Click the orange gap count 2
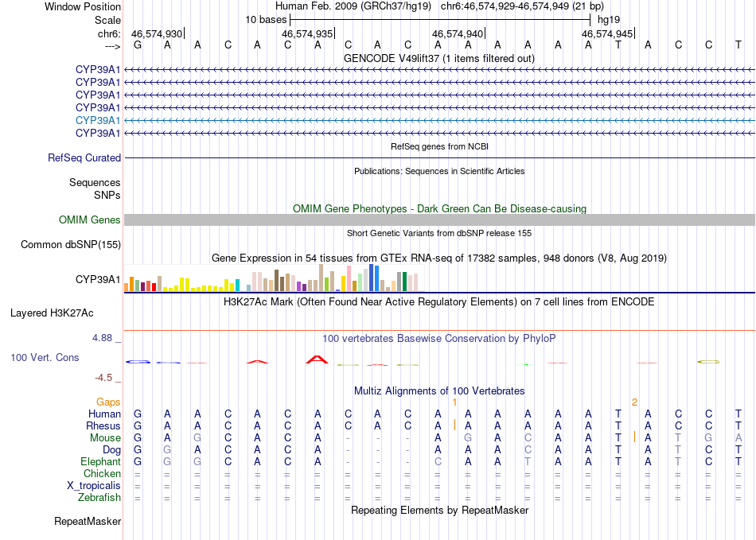This screenshot has height=540, width=756. pos(634,402)
